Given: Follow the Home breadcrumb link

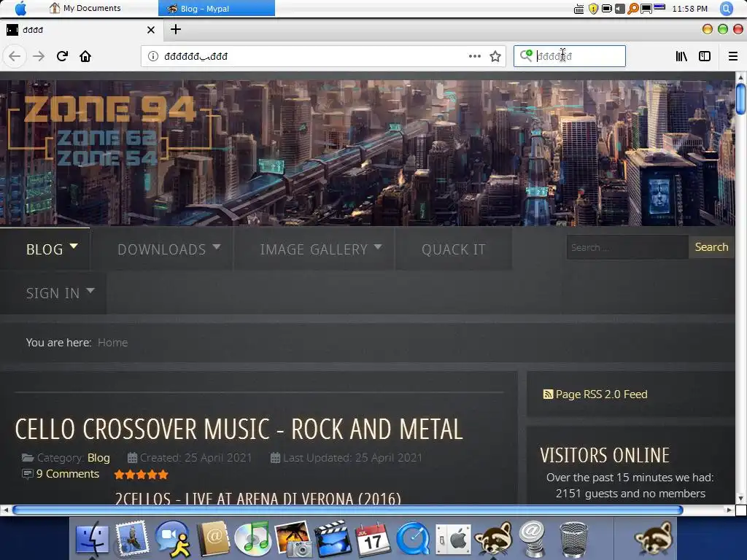Looking at the screenshot, I should pyautogui.click(x=112, y=343).
